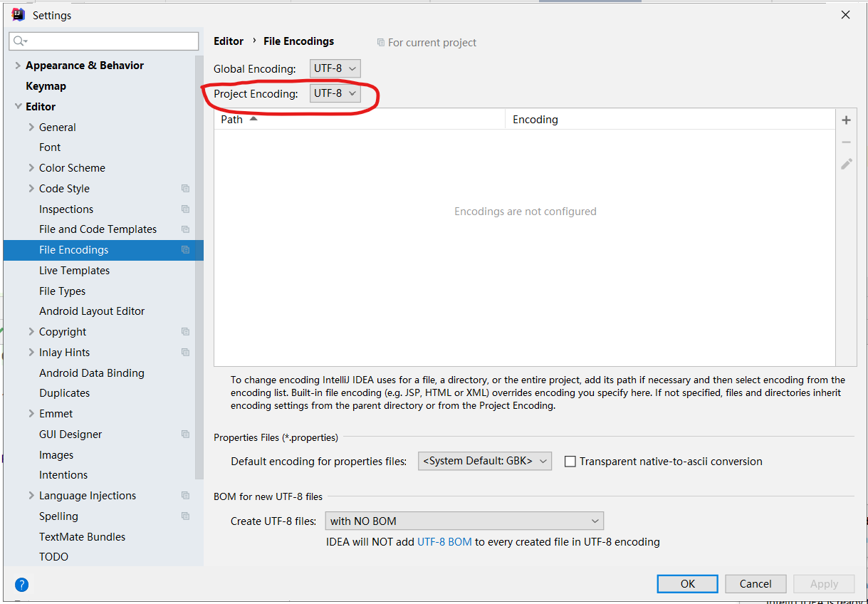Viewport: 868px width, 604px height.
Task: Open File Types settings
Action: coord(62,291)
